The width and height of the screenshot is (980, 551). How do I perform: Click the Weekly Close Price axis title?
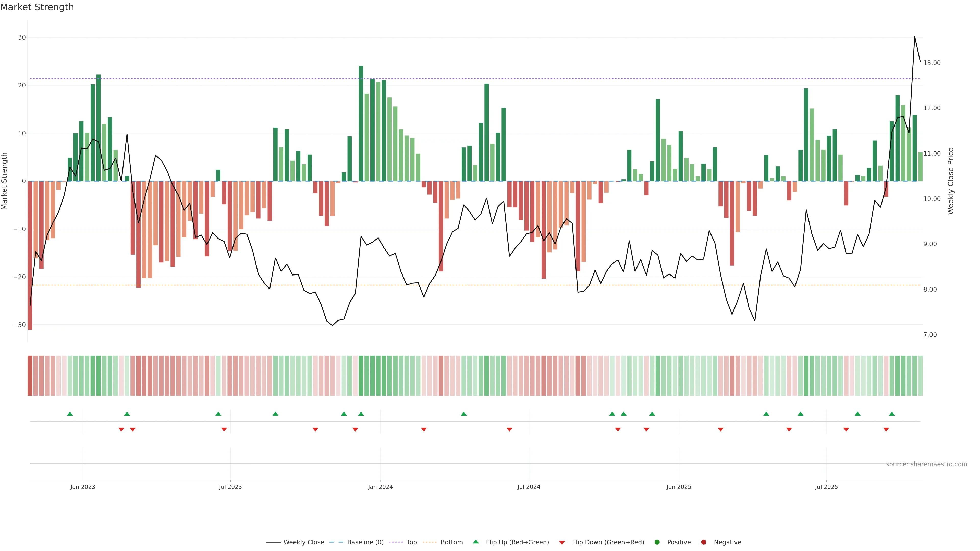tap(951, 181)
